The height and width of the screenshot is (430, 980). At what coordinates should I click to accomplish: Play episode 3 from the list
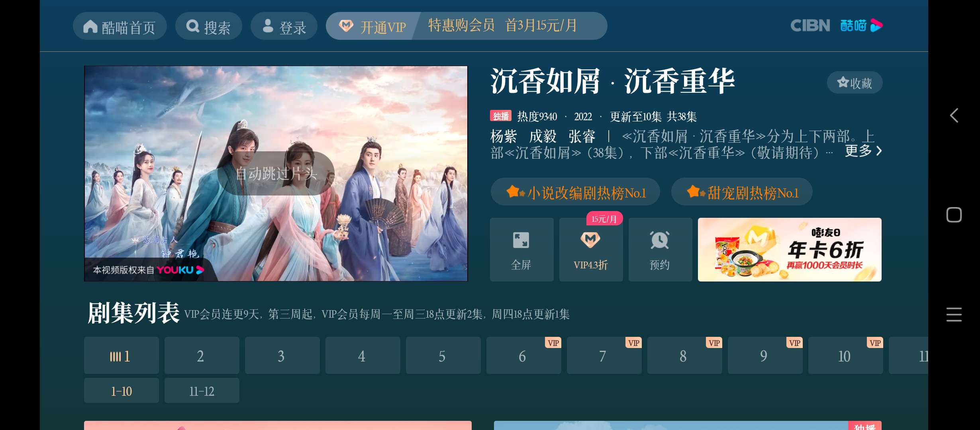click(x=282, y=356)
